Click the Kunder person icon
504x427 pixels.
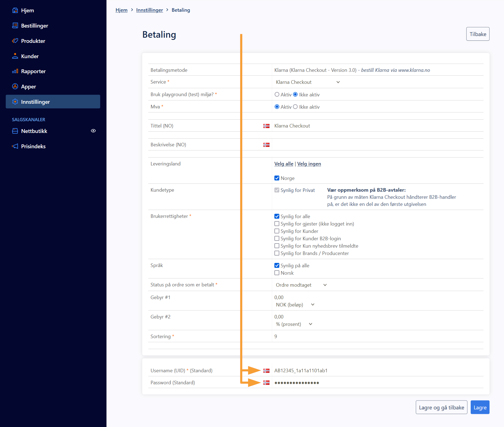click(15, 56)
